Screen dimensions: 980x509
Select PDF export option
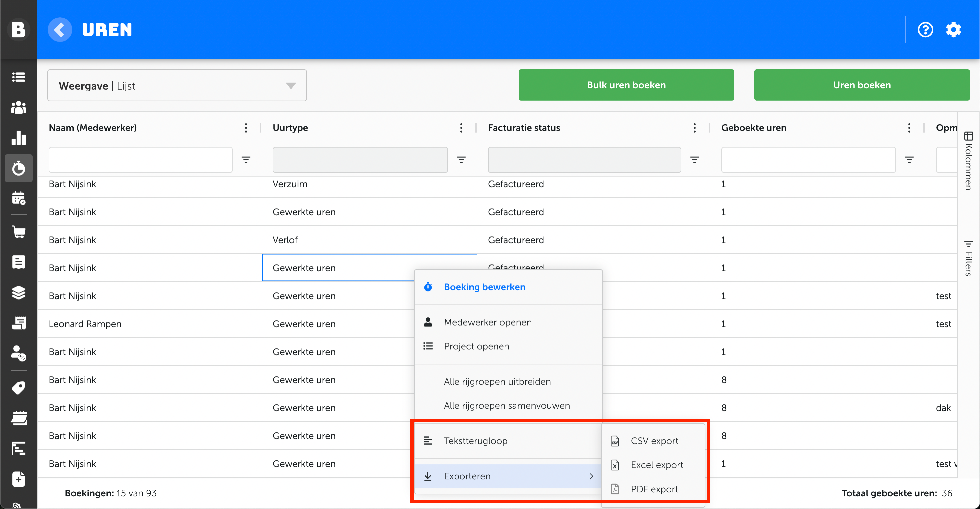pyautogui.click(x=653, y=489)
